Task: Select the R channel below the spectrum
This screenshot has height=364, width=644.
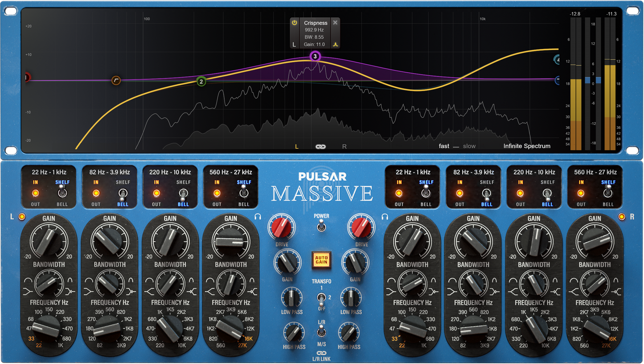Action: point(345,146)
